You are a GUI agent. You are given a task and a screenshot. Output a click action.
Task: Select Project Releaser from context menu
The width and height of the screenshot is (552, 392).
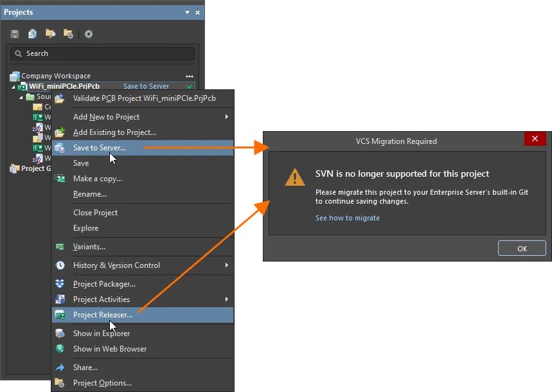[x=103, y=315]
